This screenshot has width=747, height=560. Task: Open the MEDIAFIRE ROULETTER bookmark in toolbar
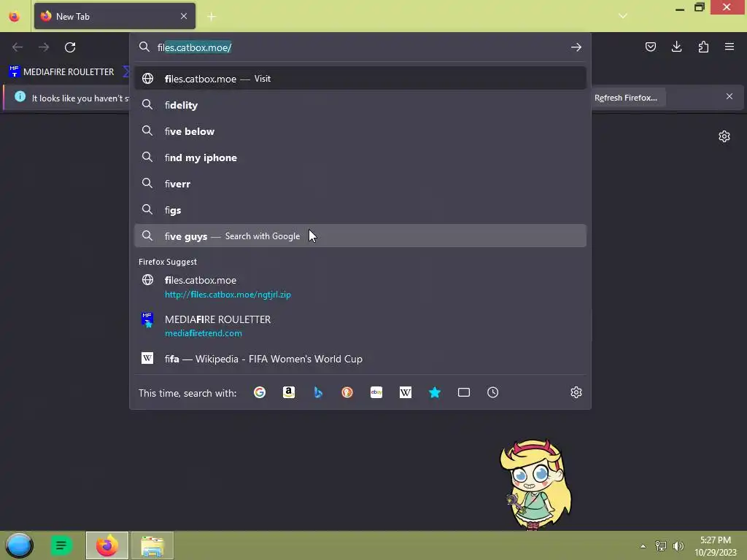[61, 72]
